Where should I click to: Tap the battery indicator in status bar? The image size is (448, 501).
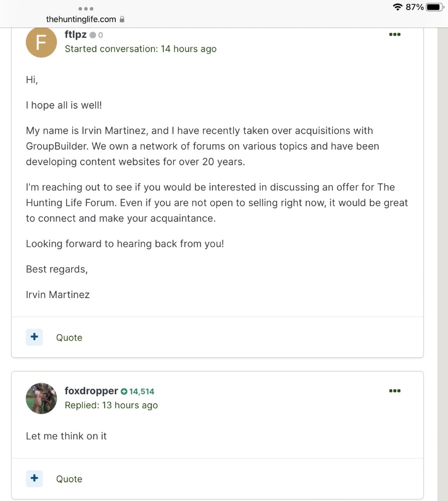pyautogui.click(x=435, y=7)
